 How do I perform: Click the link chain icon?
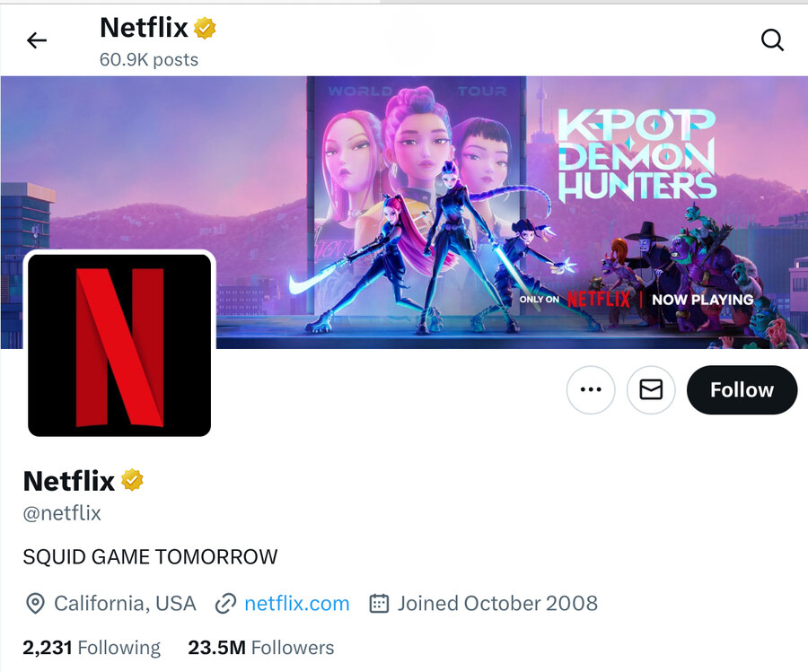pos(225,603)
